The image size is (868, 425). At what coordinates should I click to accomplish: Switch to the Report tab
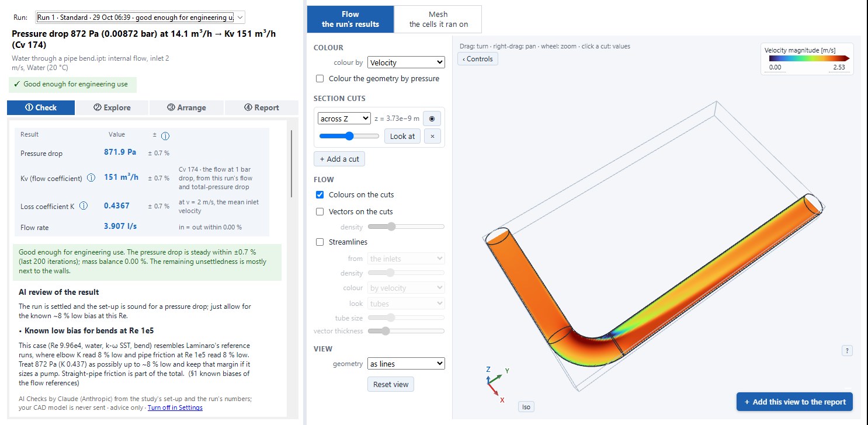[261, 107]
